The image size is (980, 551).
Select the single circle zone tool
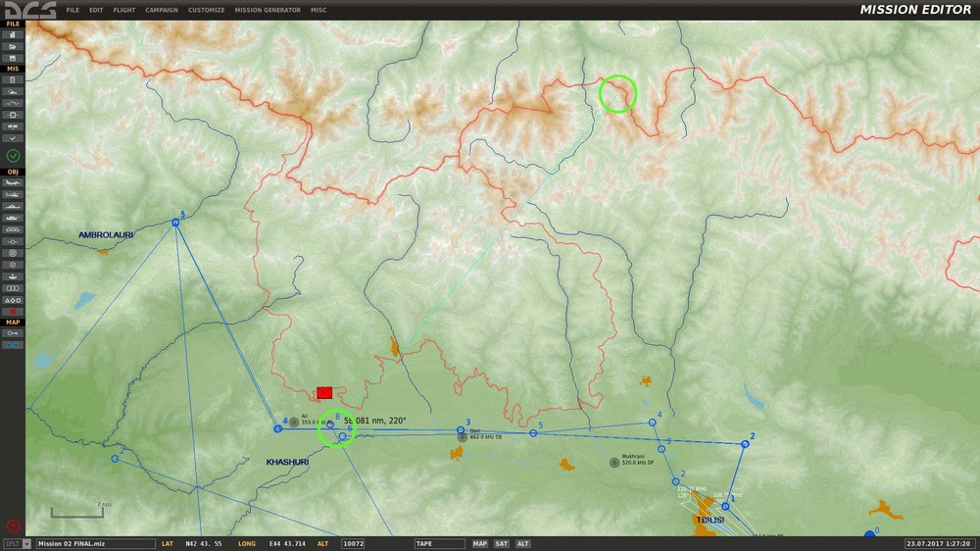coord(13,265)
